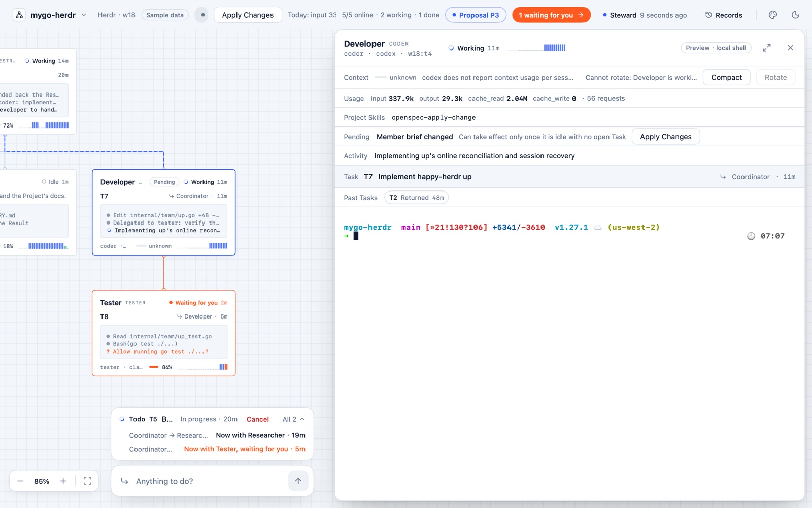Click the terminal clock icon
The width and height of the screenshot is (812, 508).
tap(751, 236)
